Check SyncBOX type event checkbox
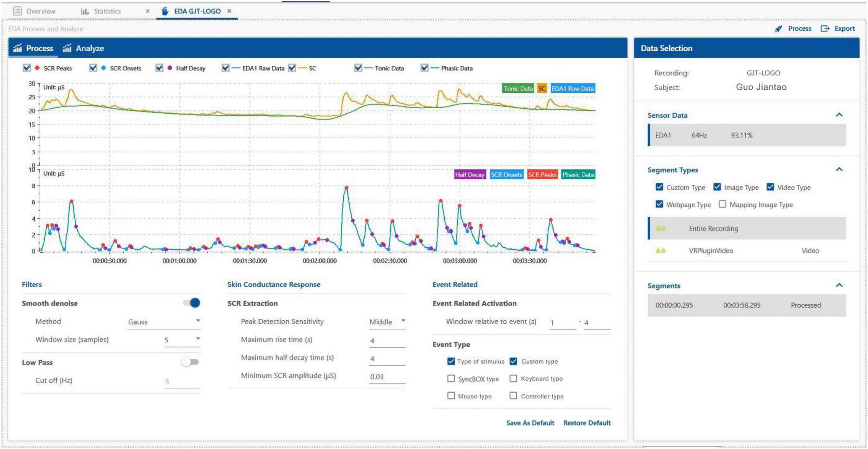This screenshot has height=449, width=868. pyautogui.click(x=451, y=379)
